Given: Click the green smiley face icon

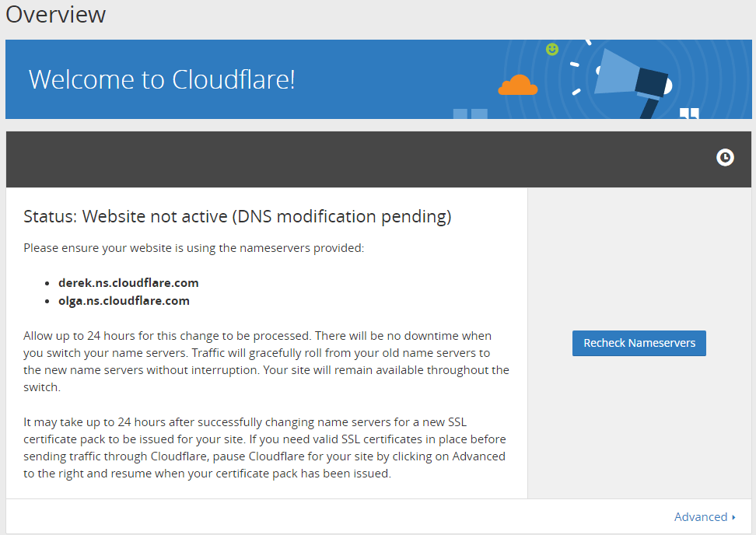Looking at the screenshot, I should pos(552,49).
